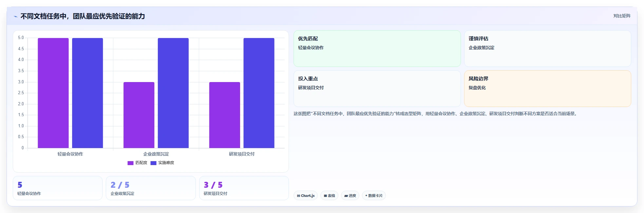Image resolution: width=644 pixels, height=213 pixels.
Task: Click the y-axis tick value 2.5
Action: [x=21, y=93]
